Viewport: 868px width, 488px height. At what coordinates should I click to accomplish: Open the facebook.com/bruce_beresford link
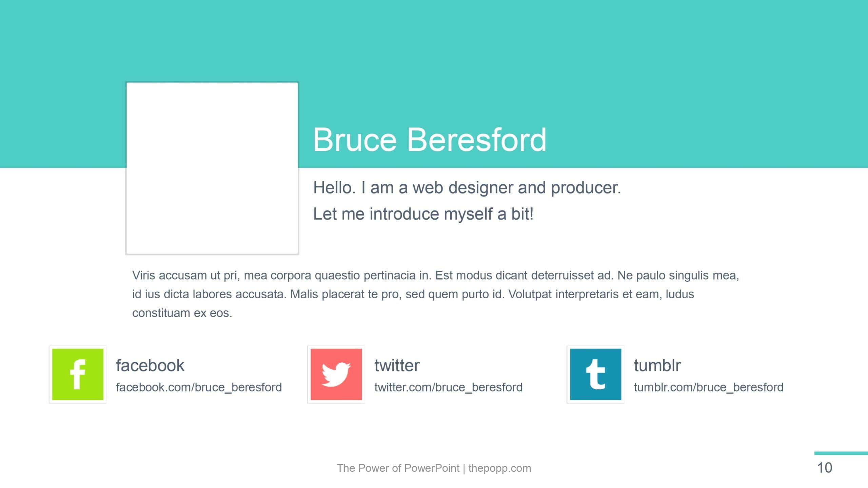[x=199, y=387]
